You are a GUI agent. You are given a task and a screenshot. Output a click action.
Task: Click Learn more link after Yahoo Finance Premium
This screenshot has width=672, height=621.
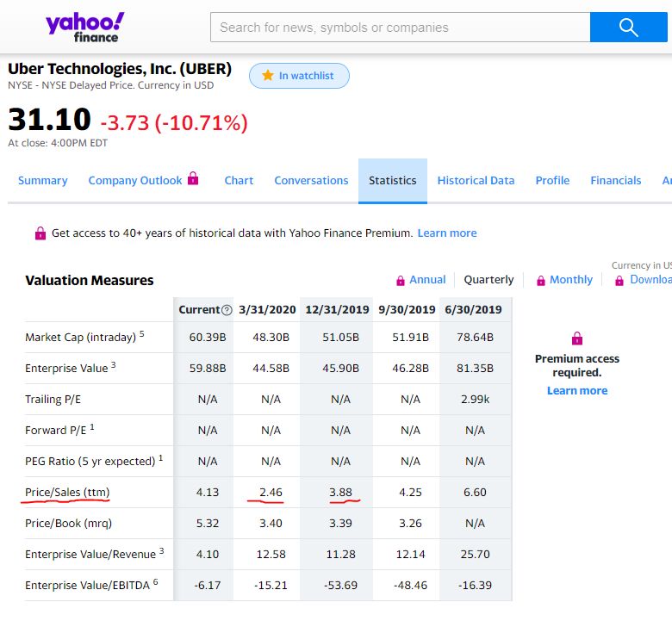[x=447, y=233]
